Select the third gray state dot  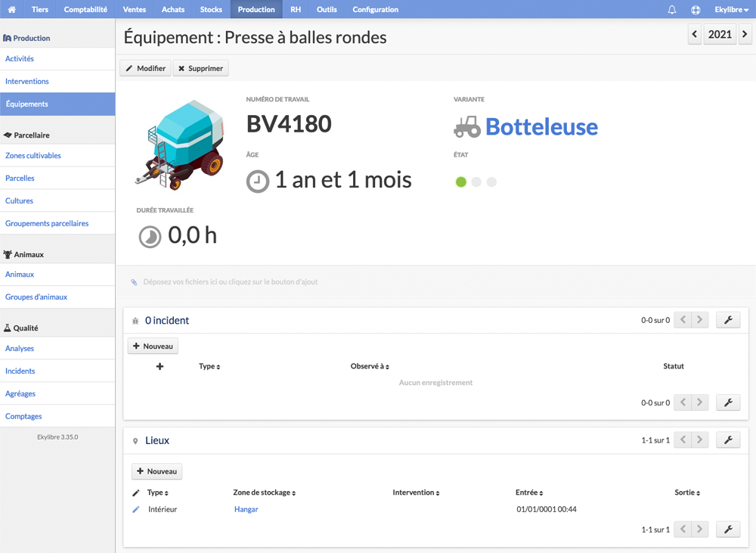pos(491,182)
